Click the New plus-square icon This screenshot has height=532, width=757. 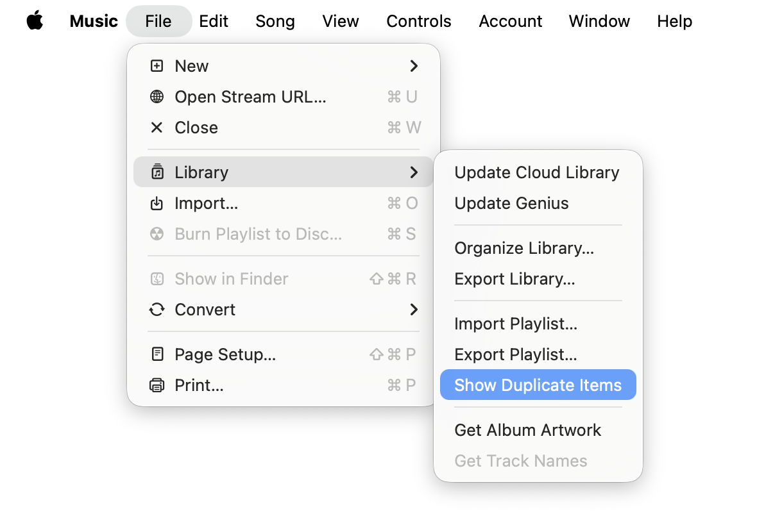click(x=157, y=65)
